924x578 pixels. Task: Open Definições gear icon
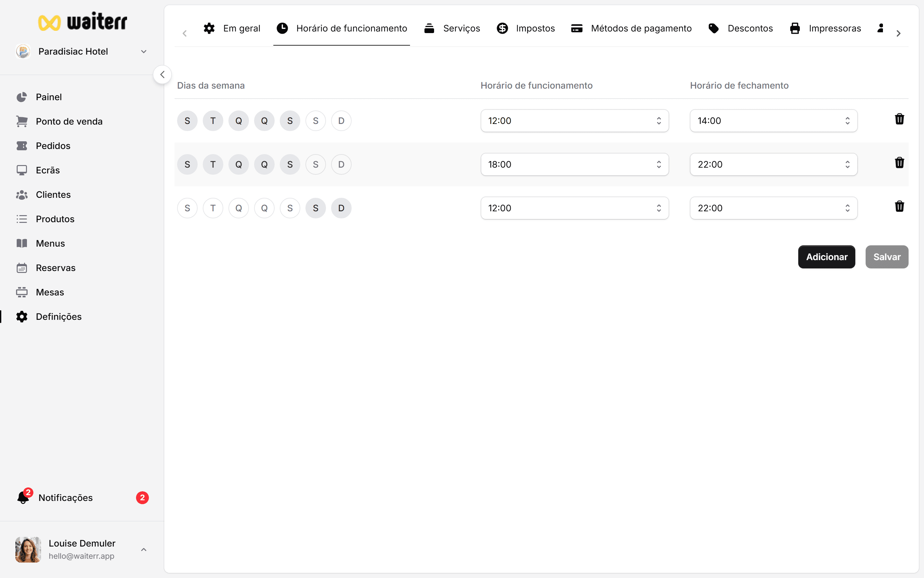22,317
